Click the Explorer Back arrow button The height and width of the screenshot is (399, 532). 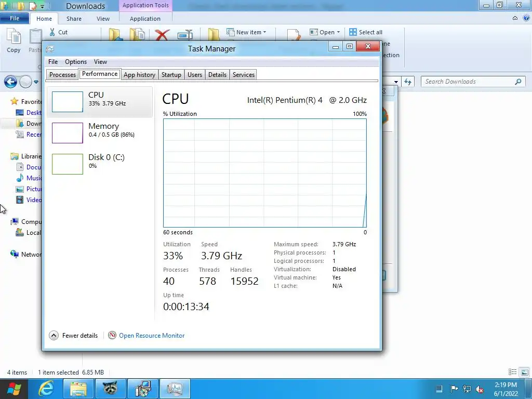pos(10,82)
